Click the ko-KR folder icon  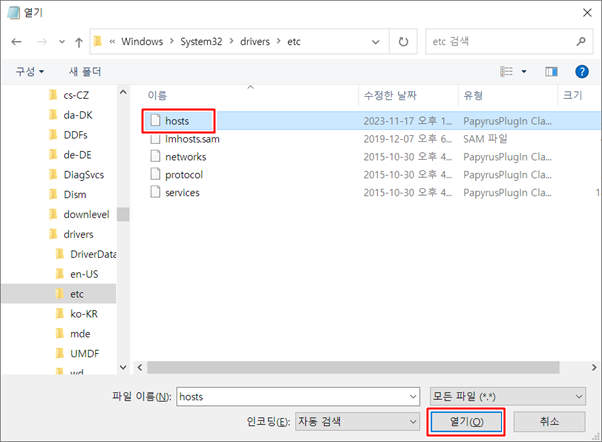coord(60,314)
